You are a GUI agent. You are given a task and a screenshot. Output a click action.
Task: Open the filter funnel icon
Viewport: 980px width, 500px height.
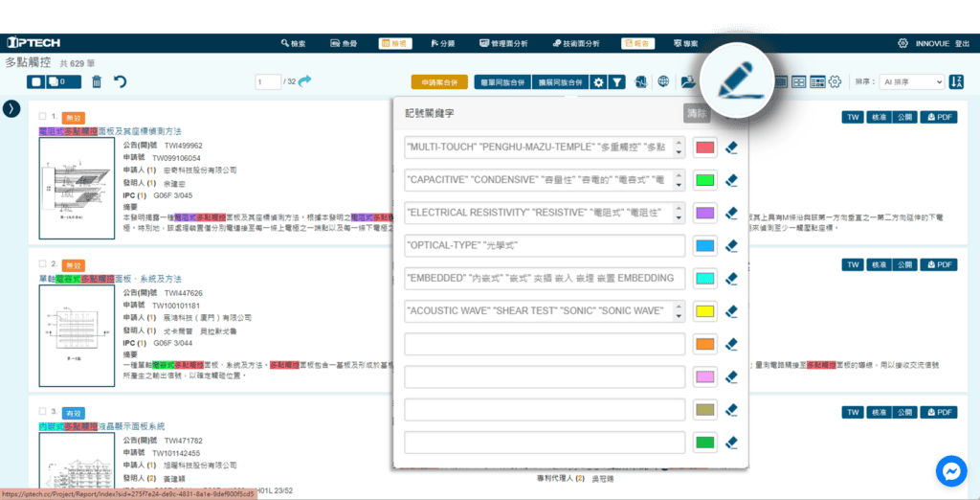coord(618,82)
